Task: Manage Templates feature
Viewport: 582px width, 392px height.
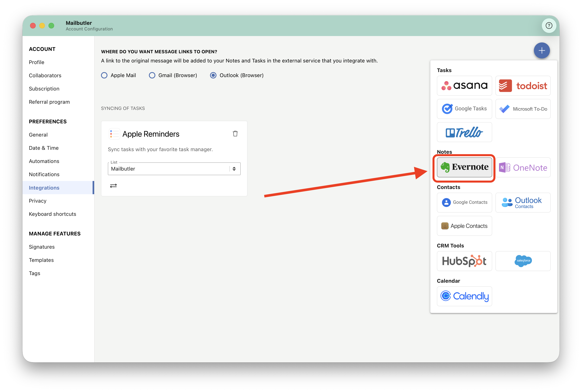Action: [x=41, y=260]
